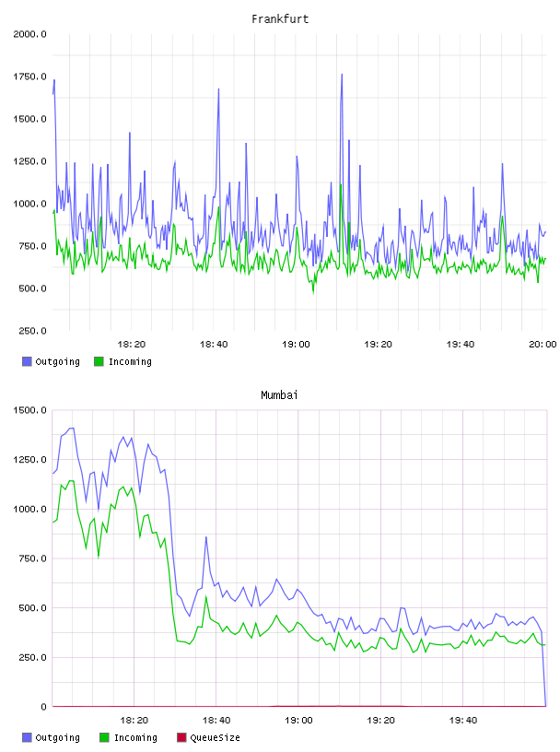Click the 1750.0 y-axis label on Frankfurt
Viewport: 560px width, 752px height.
[29, 76]
